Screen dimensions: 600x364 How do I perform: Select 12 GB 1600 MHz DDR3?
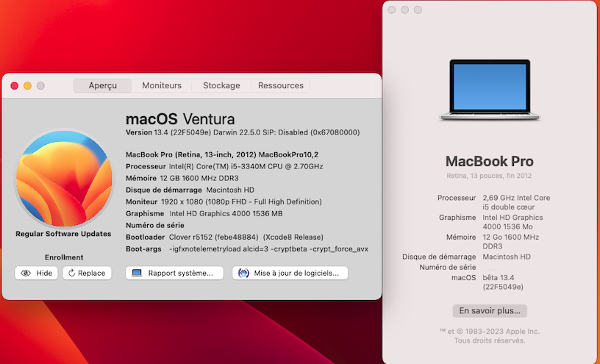tap(199, 178)
